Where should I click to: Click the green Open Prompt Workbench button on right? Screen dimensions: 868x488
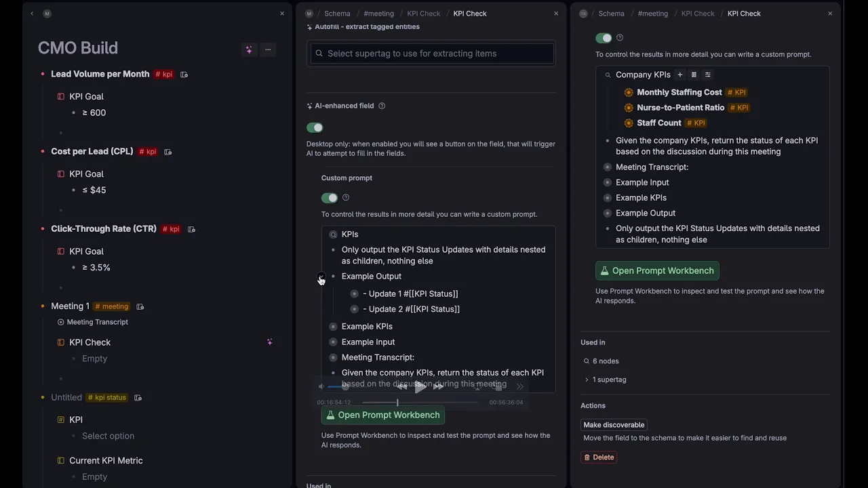coord(657,270)
